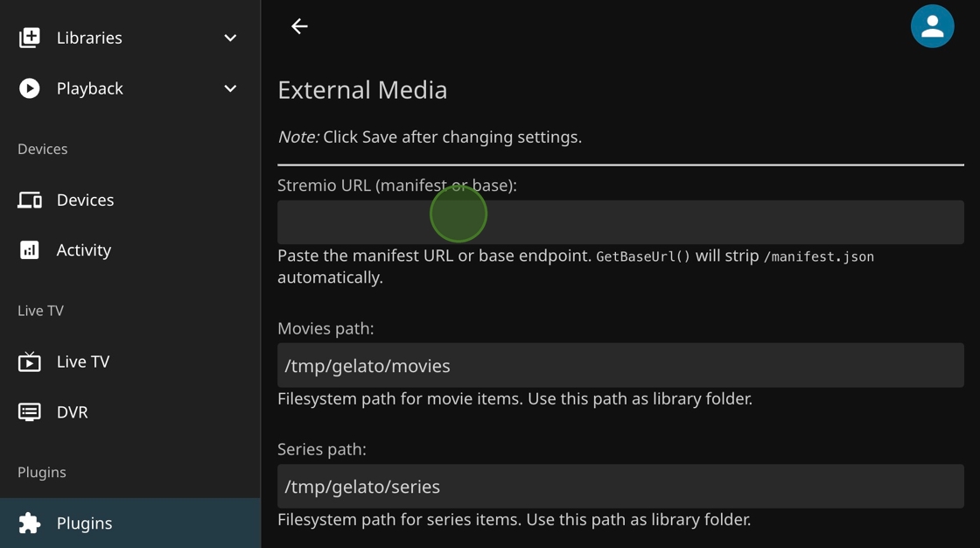
Task: Go to the DVR label
Action: [73, 412]
